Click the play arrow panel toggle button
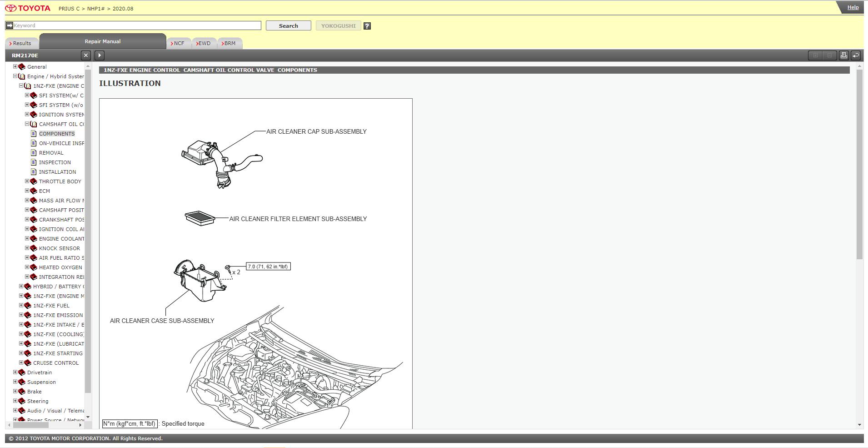The height and width of the screenshot is (448, 868). point(100,55)
